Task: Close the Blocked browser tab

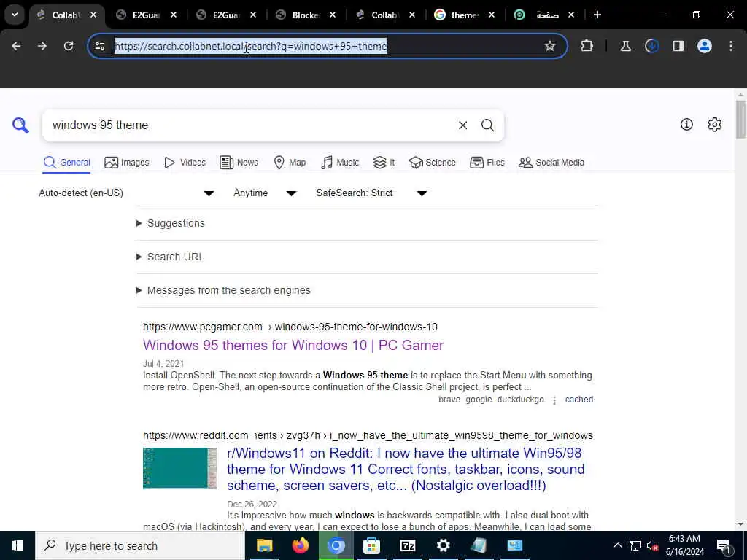Action: point(333,15)
